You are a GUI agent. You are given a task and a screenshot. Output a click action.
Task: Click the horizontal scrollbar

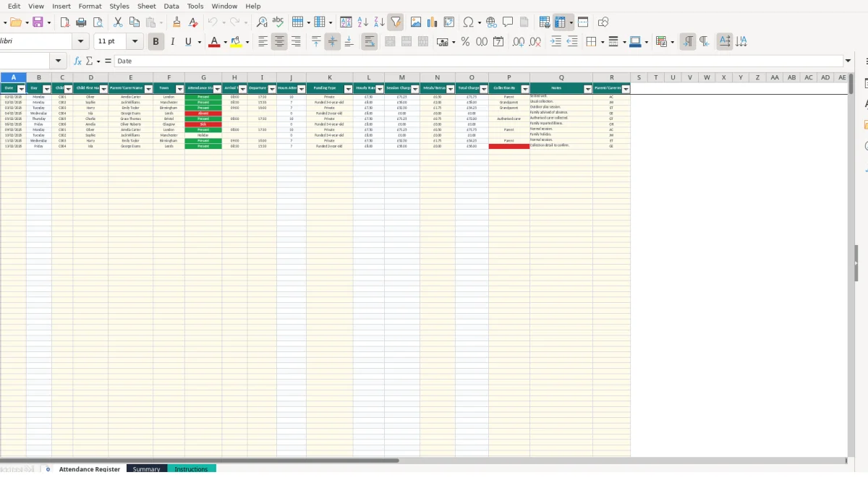tap(423, 460)
